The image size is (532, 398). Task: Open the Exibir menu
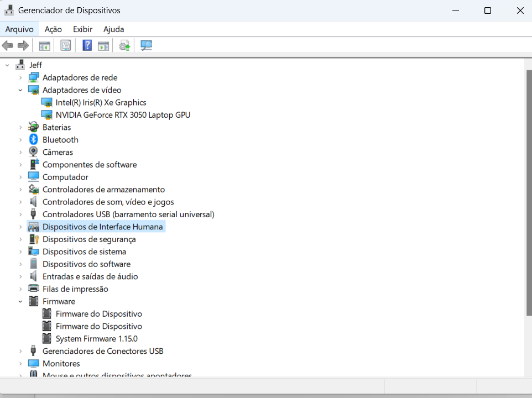(x=83, y=29)
